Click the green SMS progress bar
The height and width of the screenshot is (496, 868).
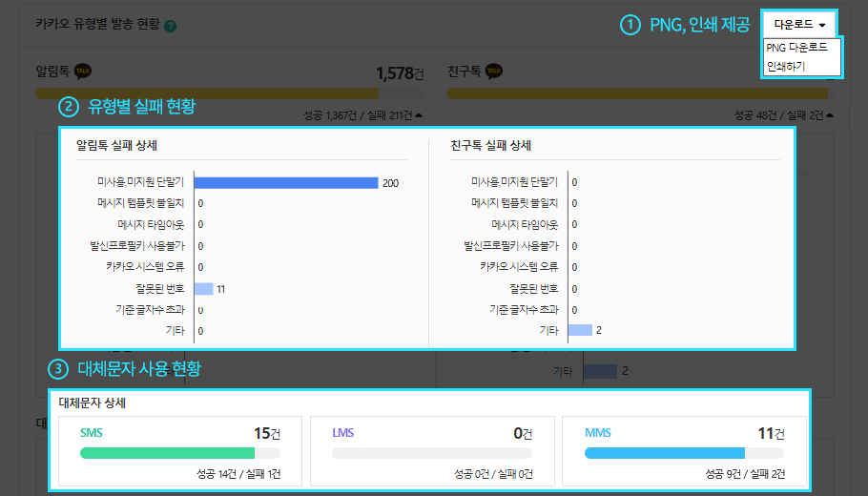coord(167,453)
